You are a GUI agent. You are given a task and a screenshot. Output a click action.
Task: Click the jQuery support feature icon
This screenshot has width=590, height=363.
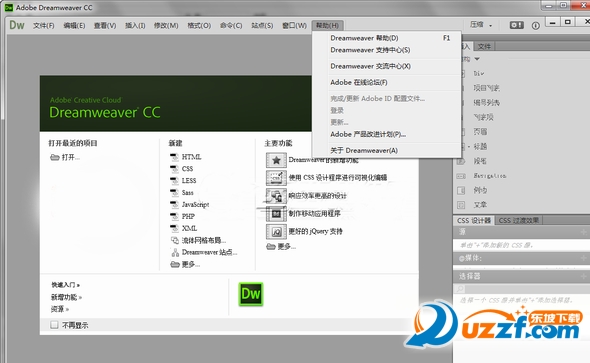pyautogui.click(x=276, y=232)
